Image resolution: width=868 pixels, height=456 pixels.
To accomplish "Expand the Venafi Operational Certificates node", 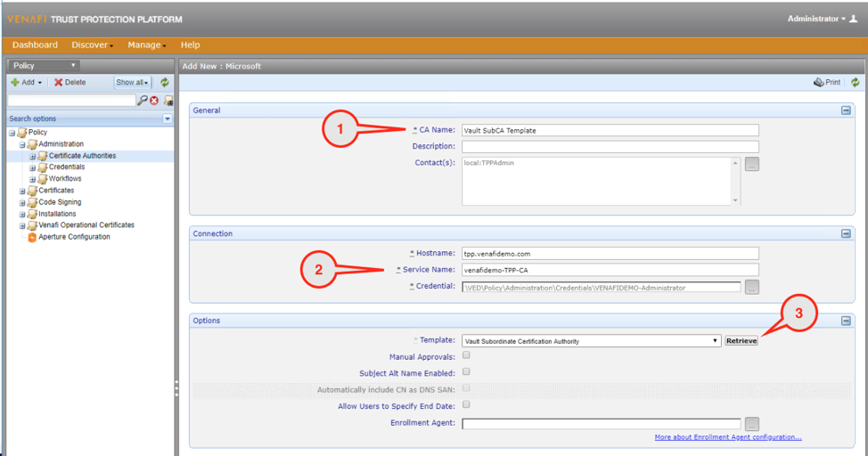I will coord(22,226).
